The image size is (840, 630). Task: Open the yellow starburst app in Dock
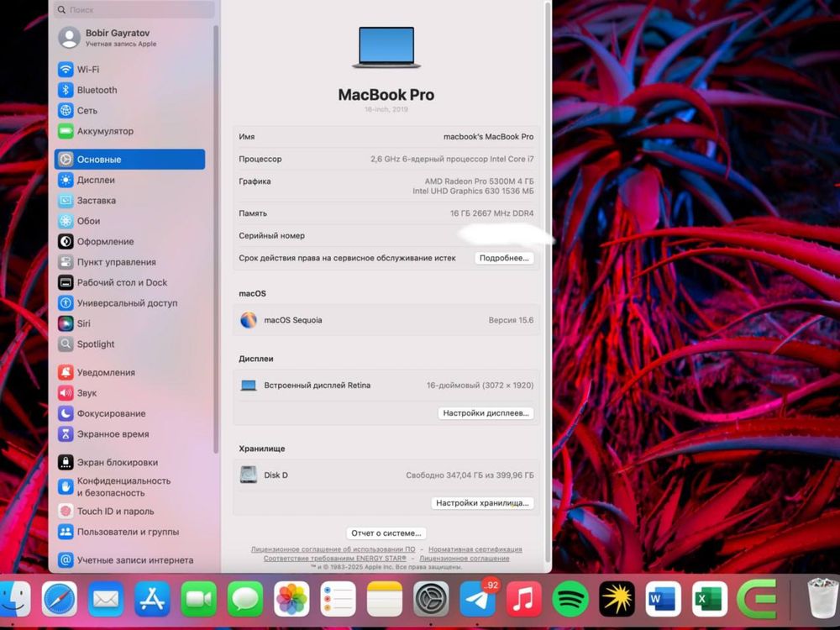point(617,599)
